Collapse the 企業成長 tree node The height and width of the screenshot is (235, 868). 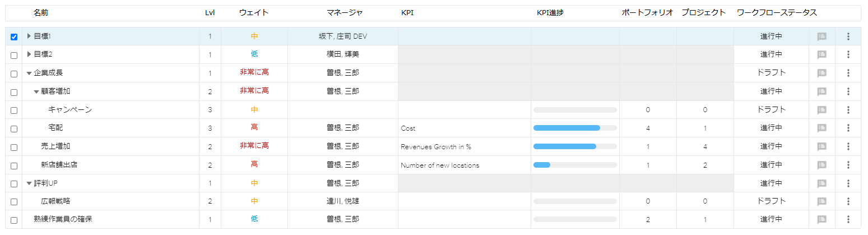[29, 73]
